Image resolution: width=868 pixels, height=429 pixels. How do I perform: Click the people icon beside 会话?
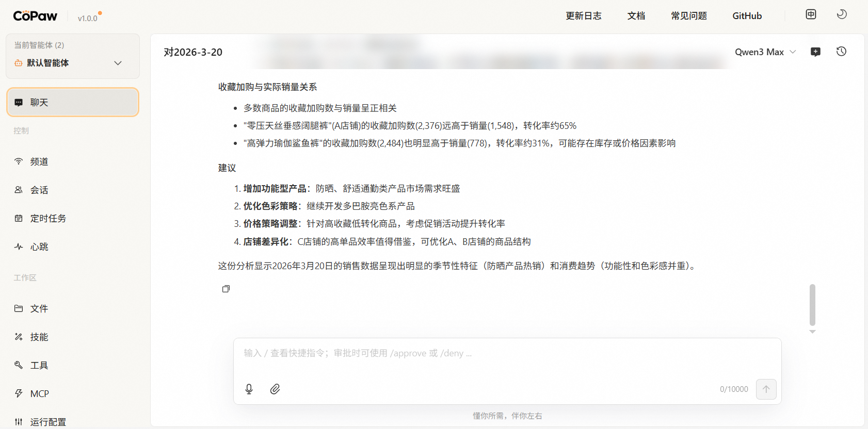point(19,190)
